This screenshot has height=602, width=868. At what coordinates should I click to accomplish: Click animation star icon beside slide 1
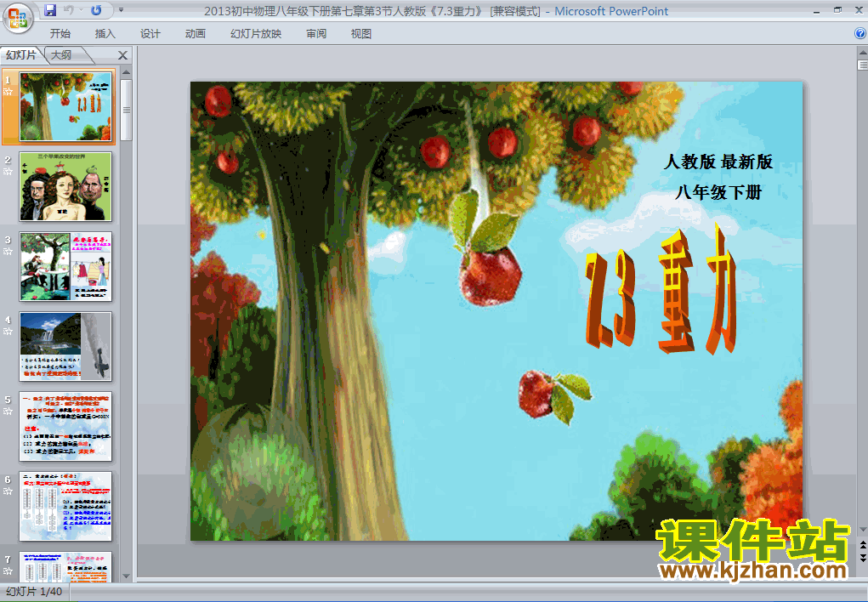point(8,92)
